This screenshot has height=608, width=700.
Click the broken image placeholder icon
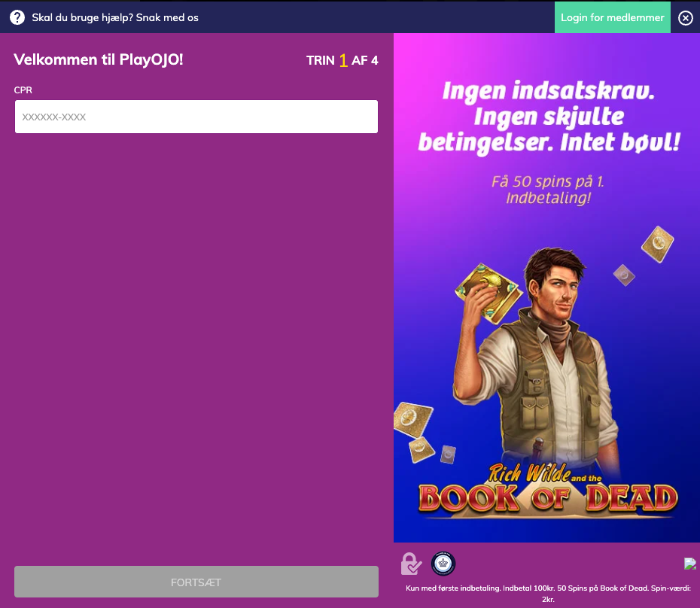tap(690, 563)
